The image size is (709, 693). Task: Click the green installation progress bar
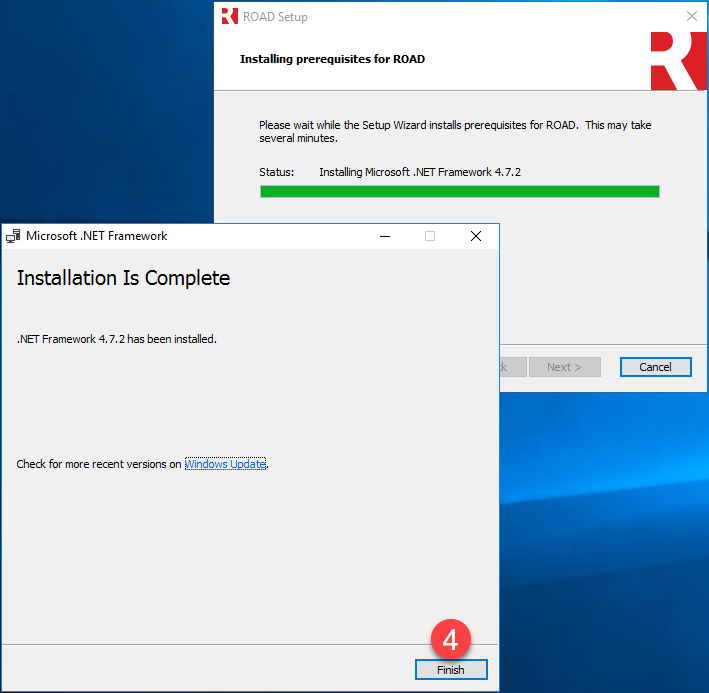(x=459, y=191)
